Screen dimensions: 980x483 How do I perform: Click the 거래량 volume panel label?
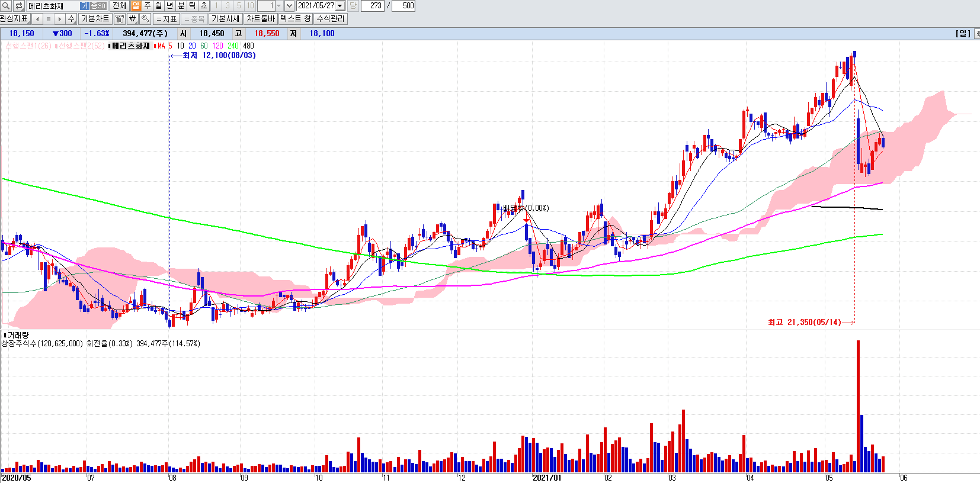click(16, 335)
